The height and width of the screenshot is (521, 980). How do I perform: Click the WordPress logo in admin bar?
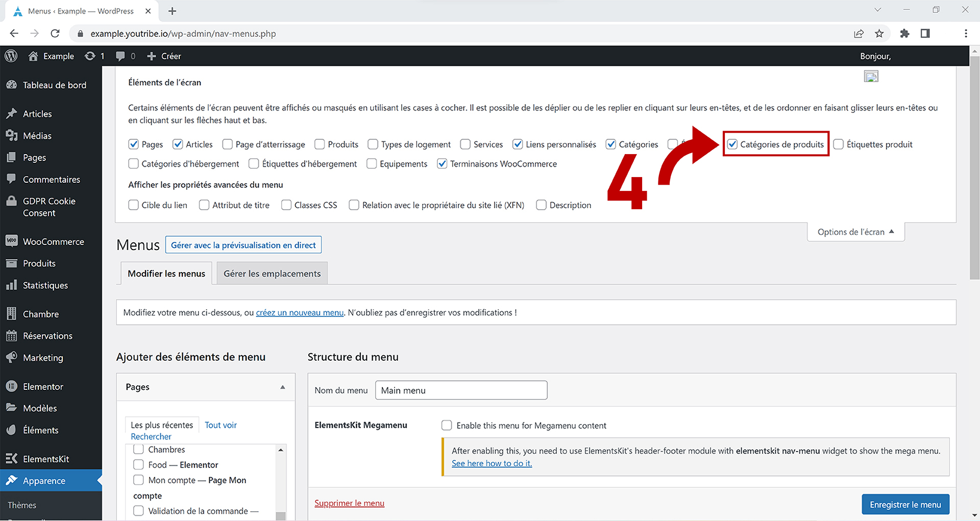(x=11, y=56)
